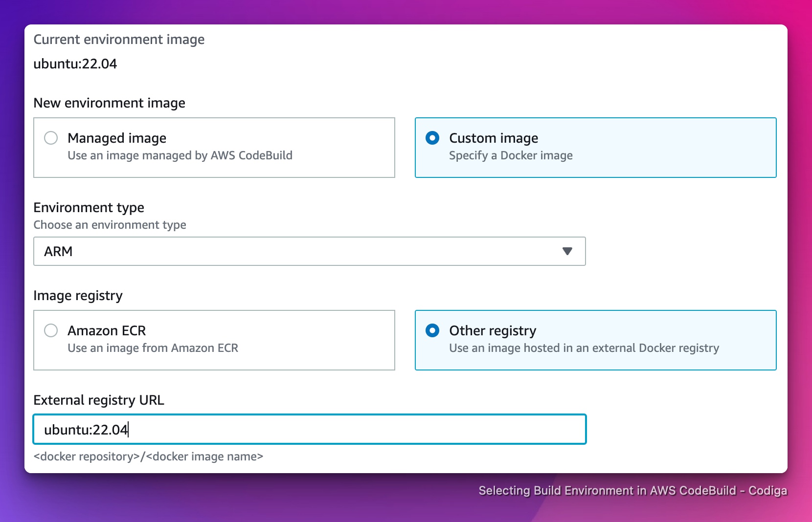Click the current image value ubuntu:22.04 at top

point(75,64)
